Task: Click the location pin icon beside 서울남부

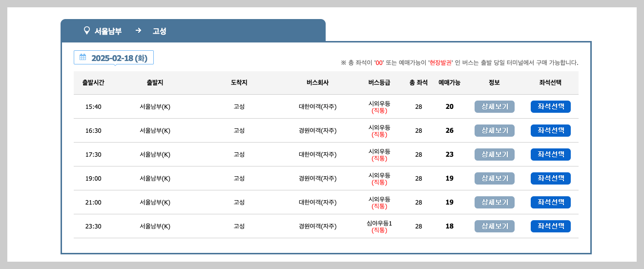Action: 87,31
